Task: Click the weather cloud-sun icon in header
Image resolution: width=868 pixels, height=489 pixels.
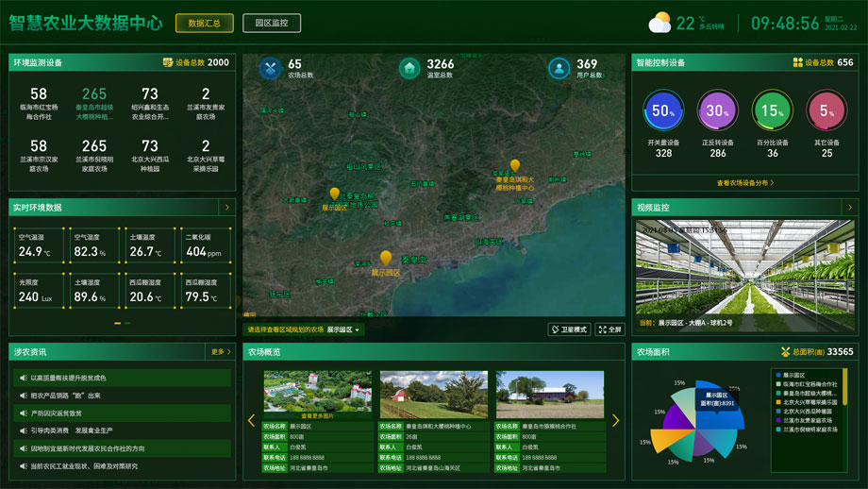Action: 660,23
